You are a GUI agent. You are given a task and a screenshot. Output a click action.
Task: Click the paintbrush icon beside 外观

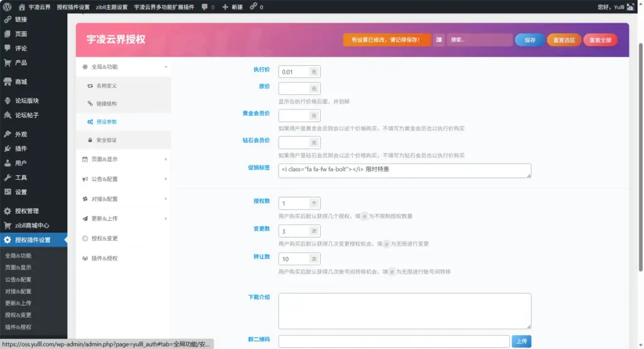click(x=8, y=134)
